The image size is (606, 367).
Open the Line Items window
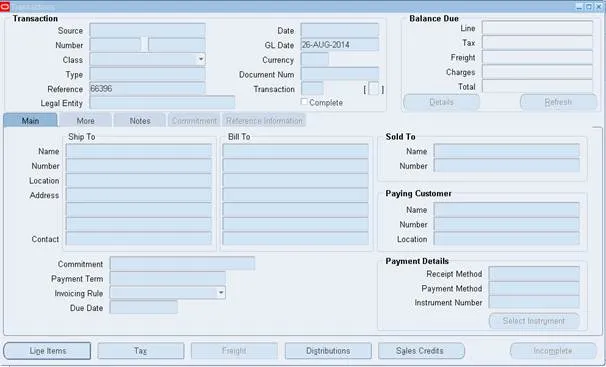(x=48, y=351)
